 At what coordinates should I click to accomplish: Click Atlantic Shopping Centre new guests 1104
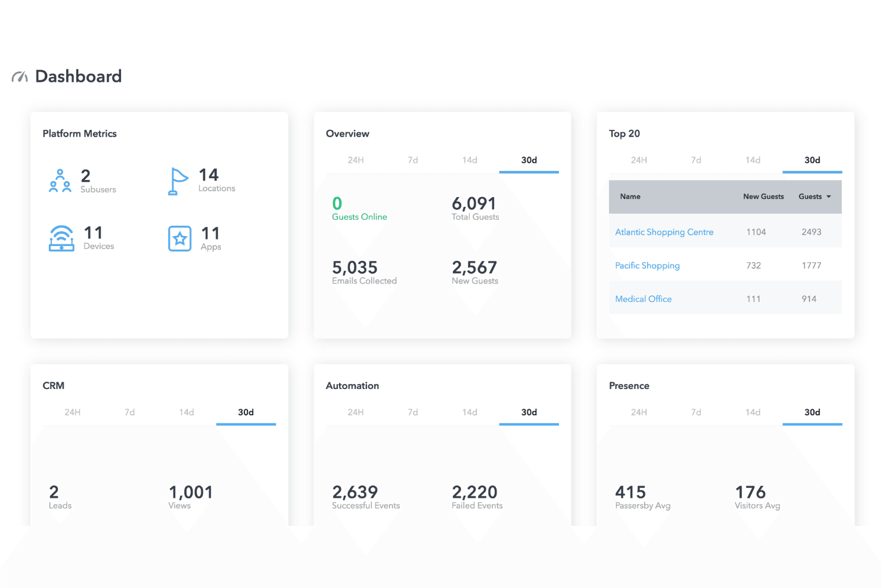pos(756,232)
